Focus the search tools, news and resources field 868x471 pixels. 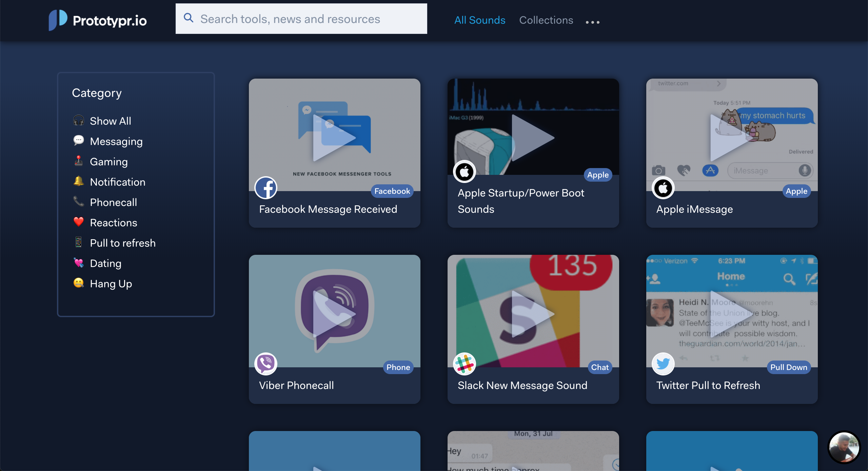301,19
